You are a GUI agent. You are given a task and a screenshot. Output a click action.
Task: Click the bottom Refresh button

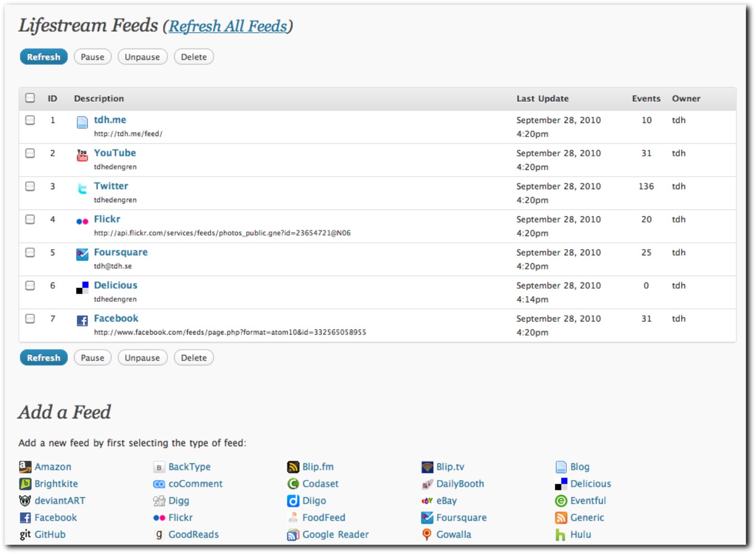pos(44,358)
